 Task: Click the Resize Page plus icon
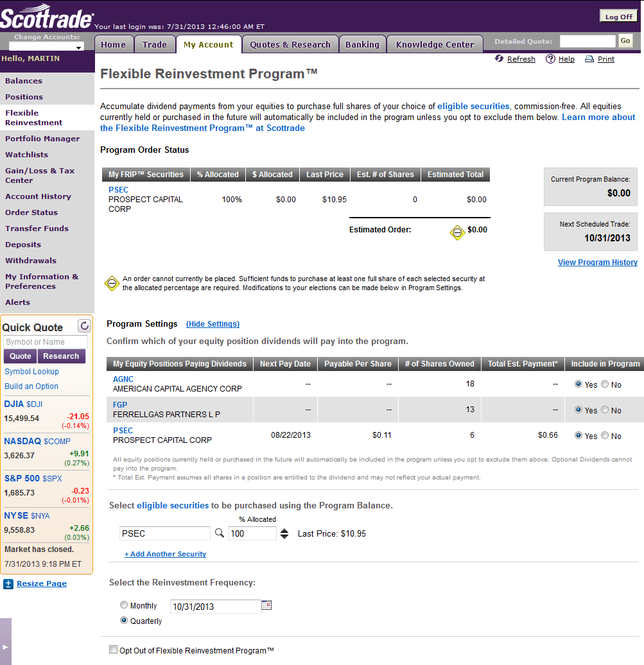click(x=7, y=583)
